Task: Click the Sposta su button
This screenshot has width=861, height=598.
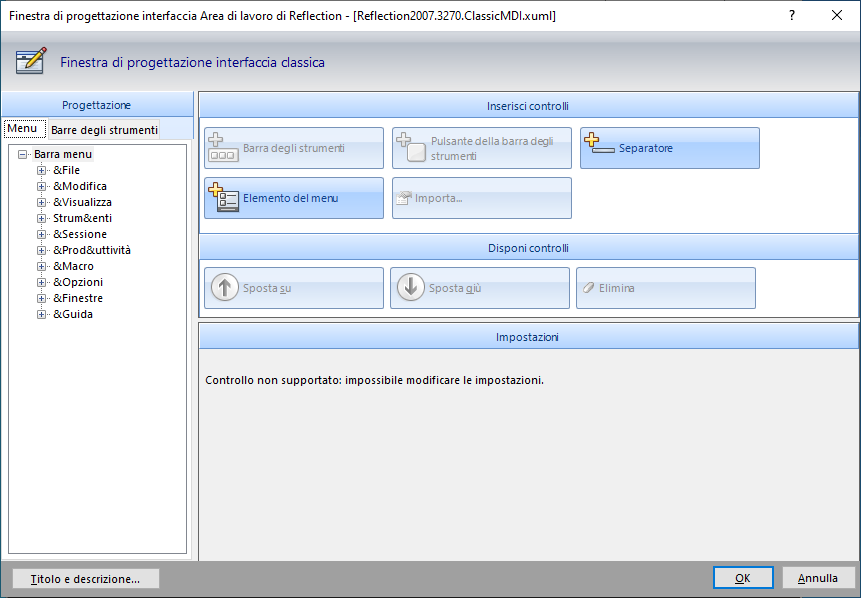Action: pyautogui.click(x=294, y=288)
